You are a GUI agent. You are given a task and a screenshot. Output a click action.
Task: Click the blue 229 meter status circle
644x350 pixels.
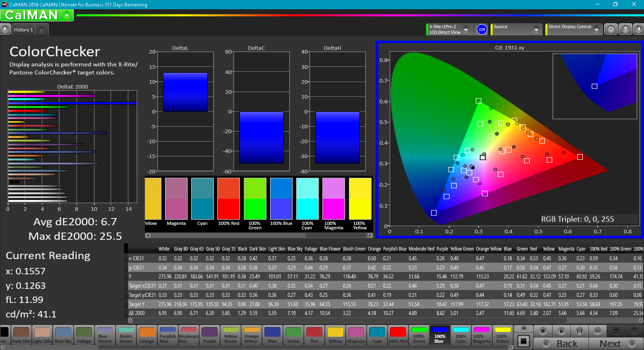click(482, 29)
